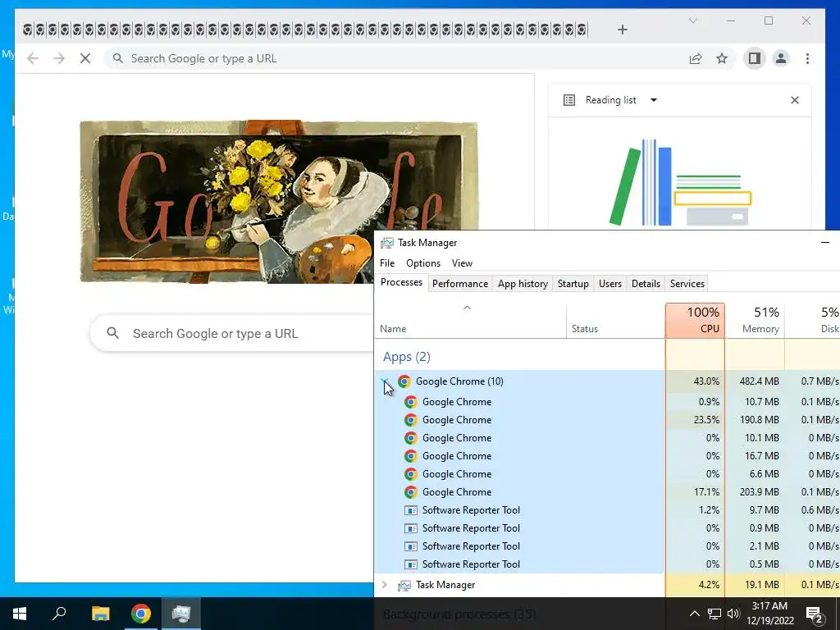Image resolution: width=840 pixels, height=630 pixels.
Task: Select the Google Chrome process using 10.7 MB
Action: click(607, 401)
